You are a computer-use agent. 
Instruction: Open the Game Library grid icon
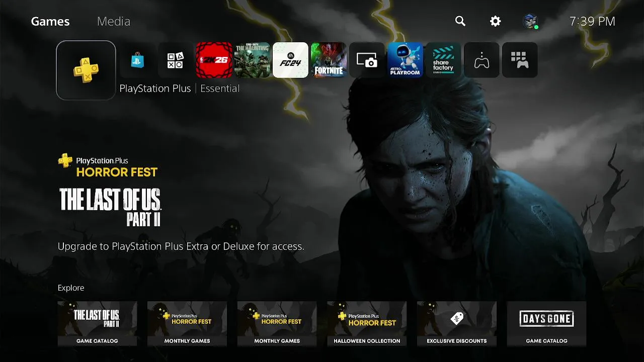[520, 60]
